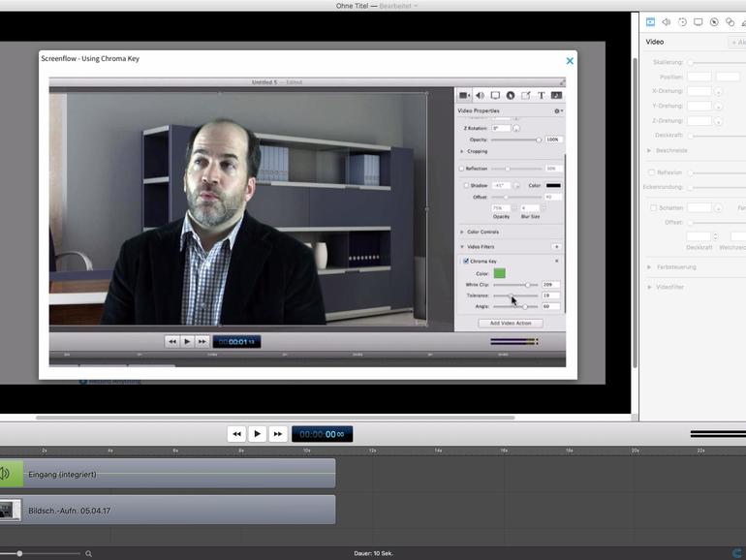The width and height of the screenshot is (746, 560).
Task: Click the annotations pencil icon in the tutorial's inspector
Action: pos(526,95)
